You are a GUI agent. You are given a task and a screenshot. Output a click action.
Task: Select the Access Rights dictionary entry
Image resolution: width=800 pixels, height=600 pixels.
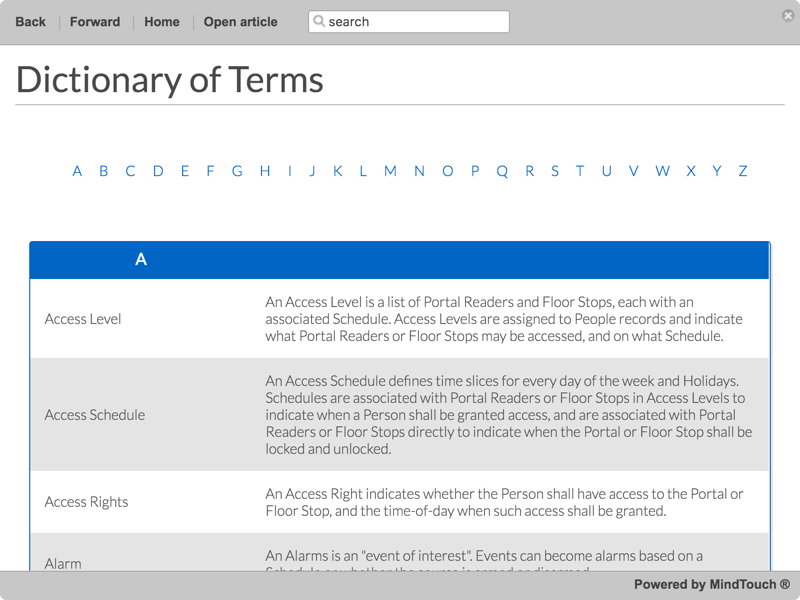pyautogui.click(x=85, y=501)
